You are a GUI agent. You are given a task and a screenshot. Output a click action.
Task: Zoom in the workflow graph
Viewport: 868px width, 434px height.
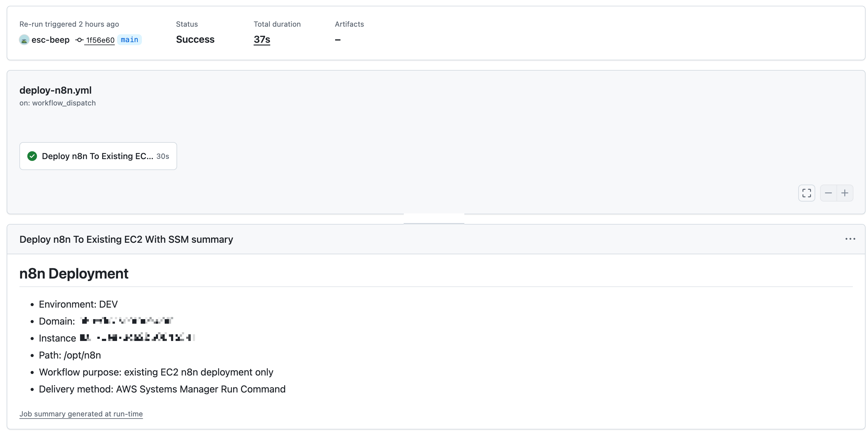click(x=845, y=193)
